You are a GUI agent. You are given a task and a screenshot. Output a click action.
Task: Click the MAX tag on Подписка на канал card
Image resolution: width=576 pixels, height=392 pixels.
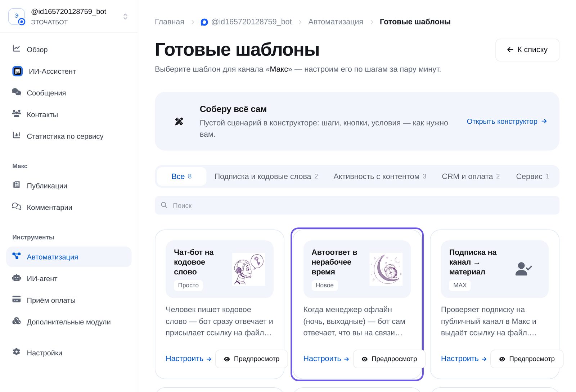pyautogui.click(x=460, y=285)
